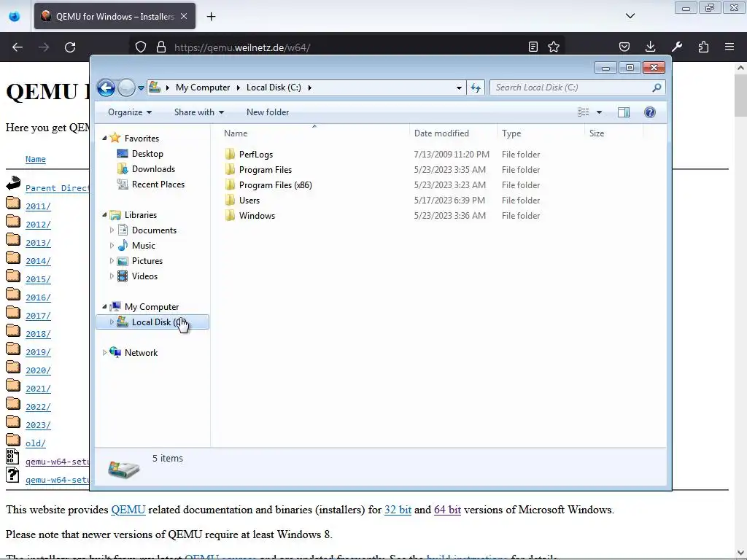747x560 pixels.
Task: Open Firefox tracking protection shield
Action: pyautogui.click(x=141, y=47)
